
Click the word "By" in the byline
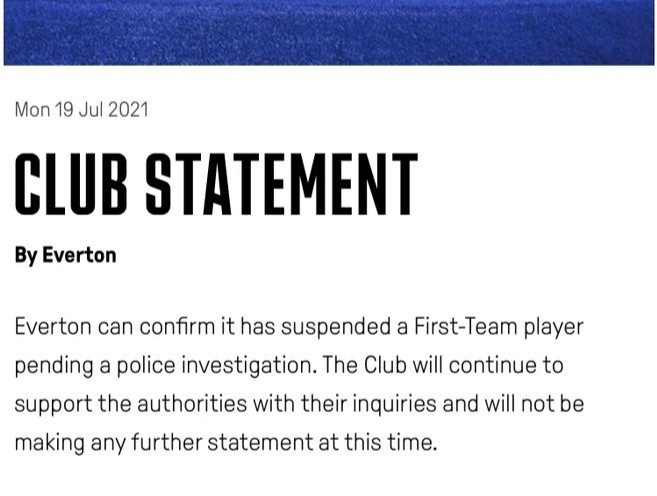[x=26, y=255]
